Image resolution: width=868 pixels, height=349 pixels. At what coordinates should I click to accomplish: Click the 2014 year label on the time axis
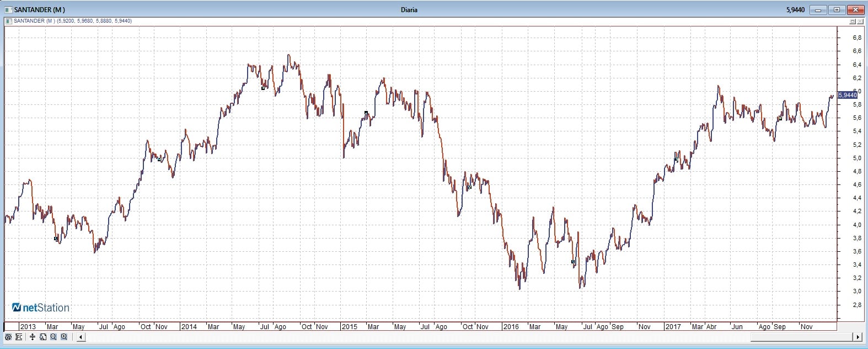point(189,326)
